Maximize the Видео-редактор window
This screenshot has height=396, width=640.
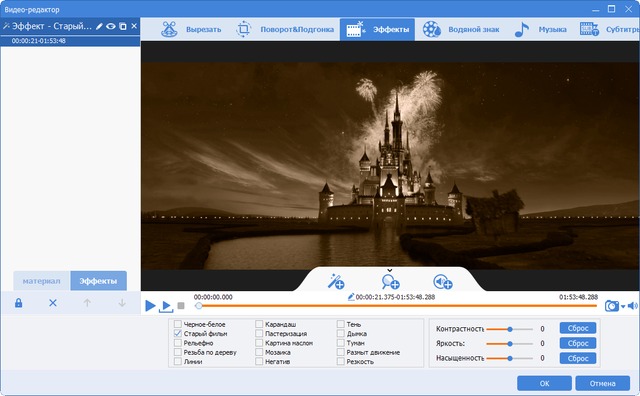(x=611, y=9)
